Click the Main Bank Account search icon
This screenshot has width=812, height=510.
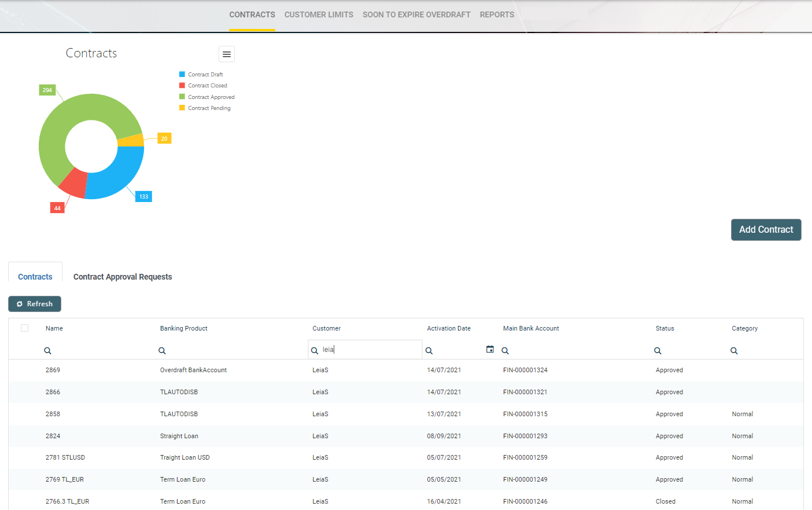tap(505, 351)
